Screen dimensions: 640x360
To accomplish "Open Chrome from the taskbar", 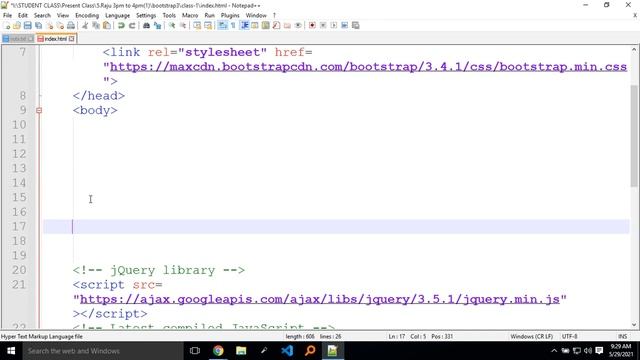I will (x=218, y=351).
